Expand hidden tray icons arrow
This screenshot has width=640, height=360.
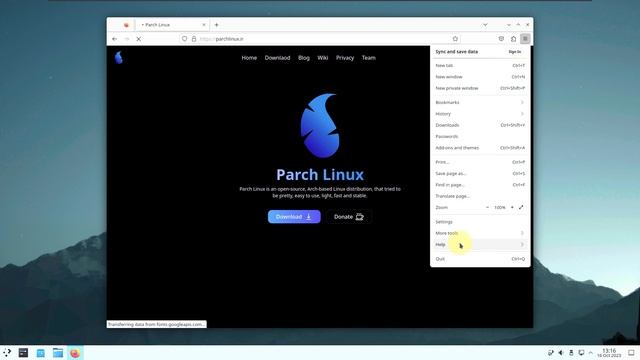(x=591, y=353)
